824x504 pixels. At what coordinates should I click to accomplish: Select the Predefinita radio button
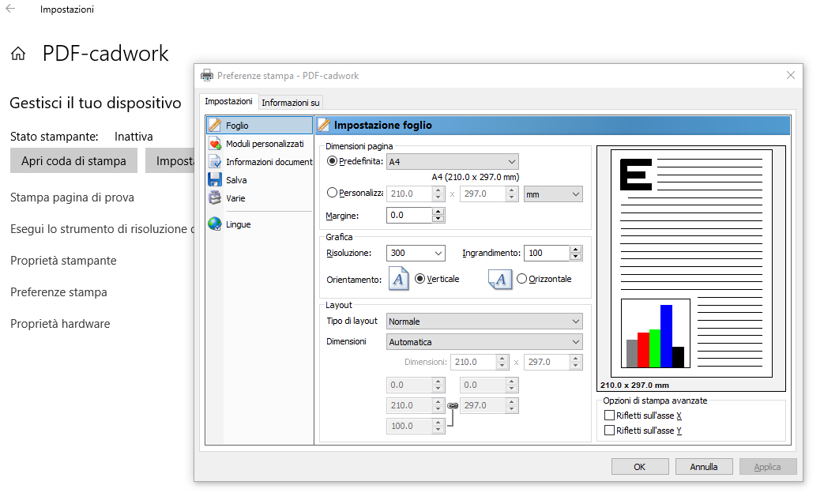pyautogui.click(x=332, y=161)
